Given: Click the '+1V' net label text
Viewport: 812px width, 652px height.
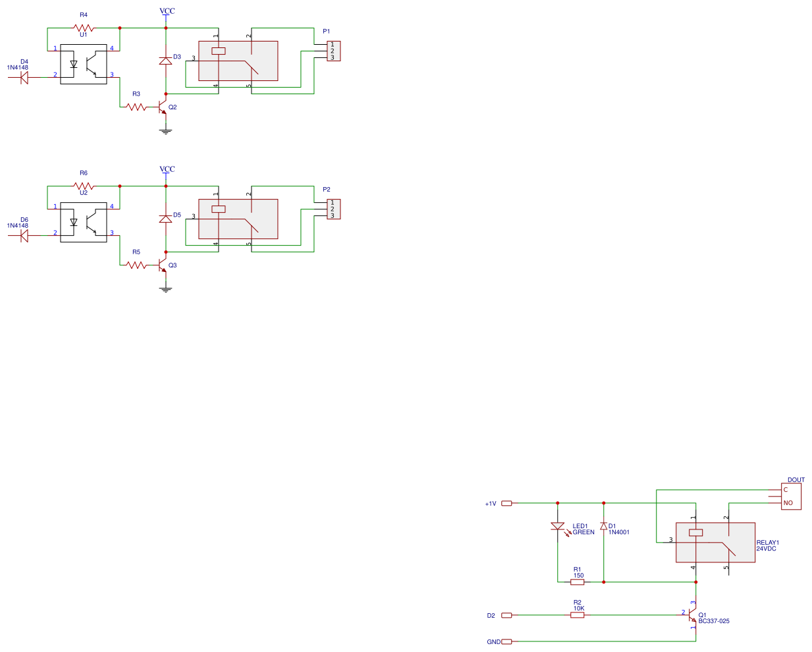Looking at the screenshot, I should tap(491, 504).
